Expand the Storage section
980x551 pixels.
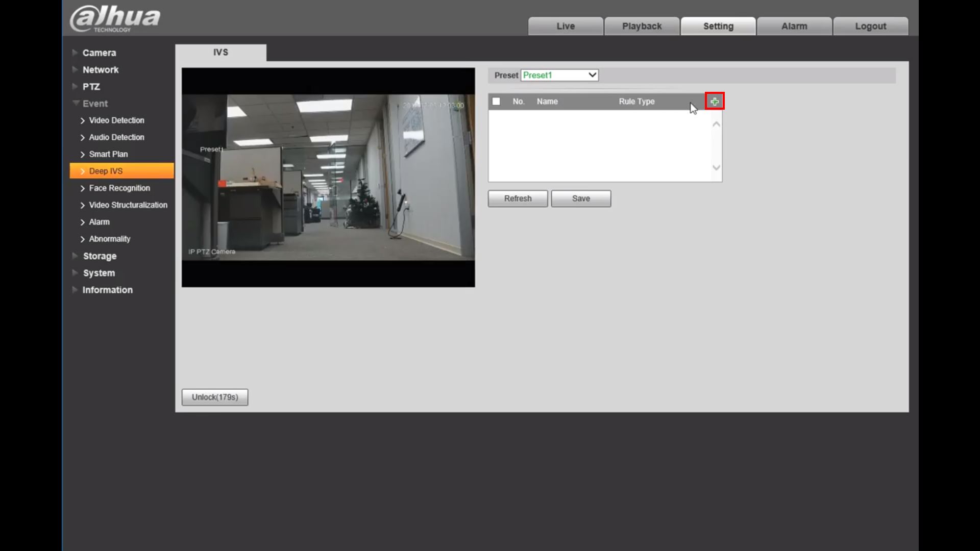point(100,256)
